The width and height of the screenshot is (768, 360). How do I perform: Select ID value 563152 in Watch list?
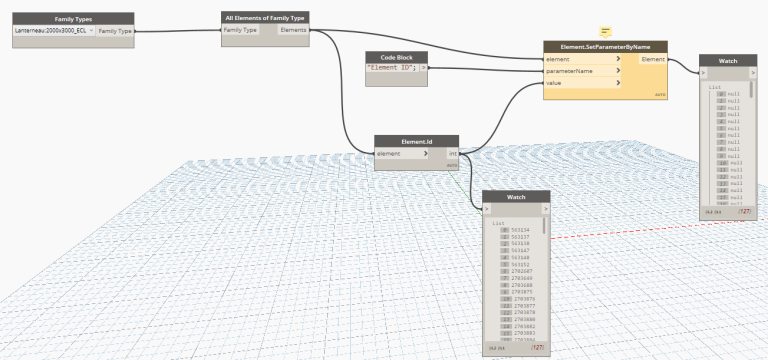[x=520, y=264]
